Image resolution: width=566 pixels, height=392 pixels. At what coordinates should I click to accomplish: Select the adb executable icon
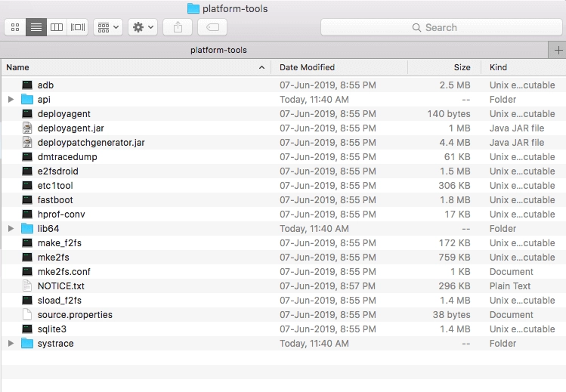[x=27, y=85]
